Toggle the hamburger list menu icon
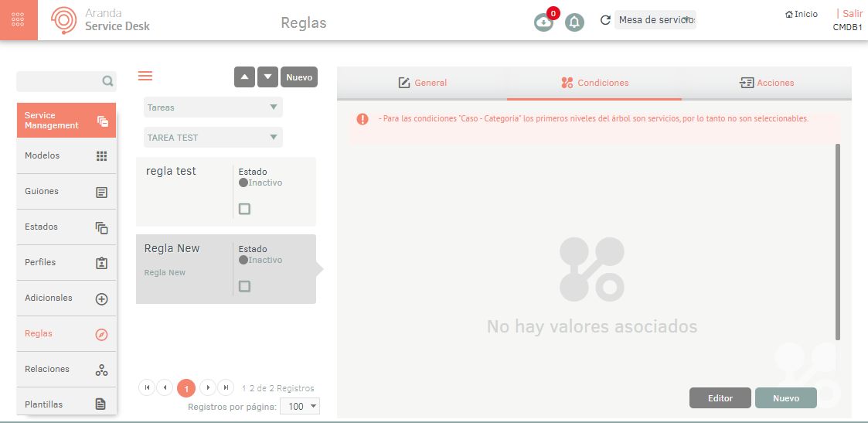Screen dimensions: 868x423 (145, 76)
